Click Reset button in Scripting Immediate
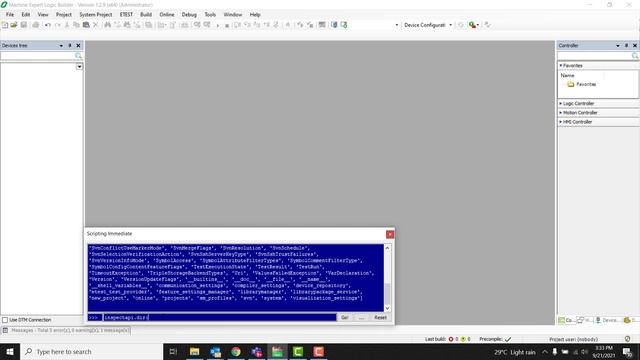Viewport: 640px width, 360px height. click(380, 317)
